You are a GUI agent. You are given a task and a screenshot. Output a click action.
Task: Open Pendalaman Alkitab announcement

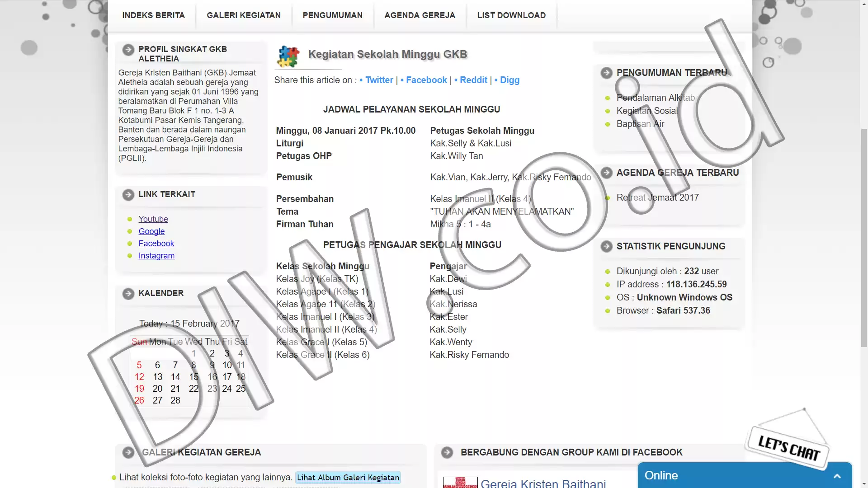click(x=656, y=98)
